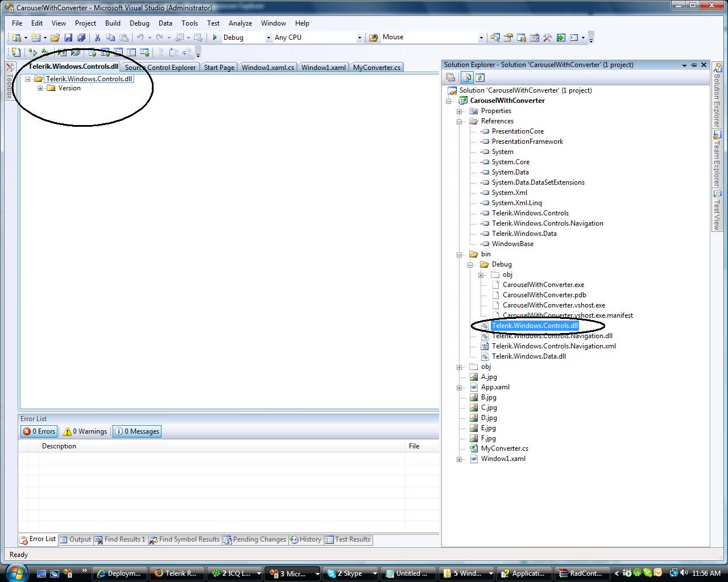Open the Telerik R... Firefox taskbar button

click(176, 573)
